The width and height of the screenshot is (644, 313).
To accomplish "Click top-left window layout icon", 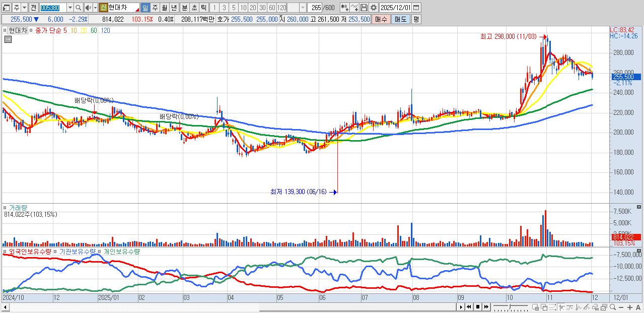I will 6,8.
